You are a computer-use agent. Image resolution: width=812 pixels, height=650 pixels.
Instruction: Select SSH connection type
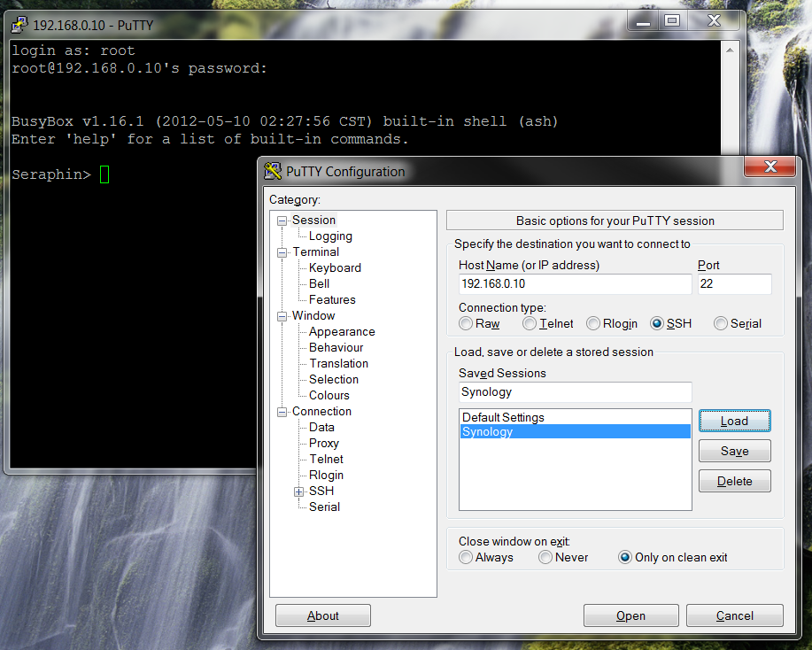pos(671,324)
